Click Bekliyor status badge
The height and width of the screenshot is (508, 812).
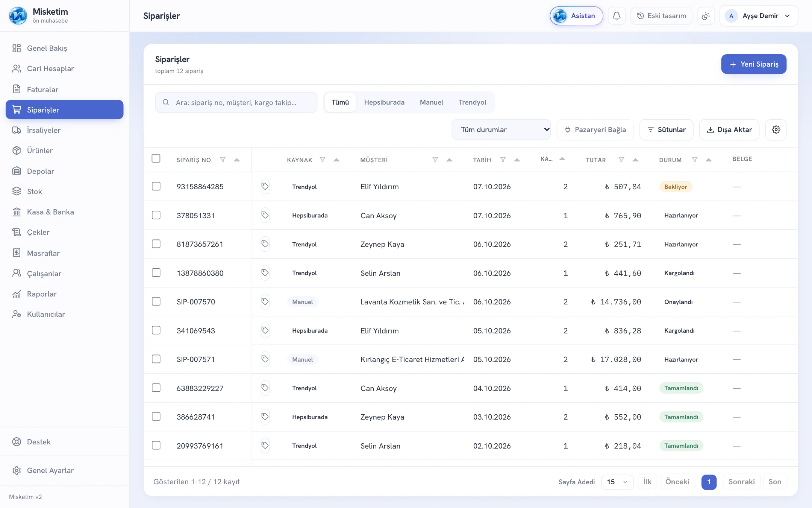tap(676, 187)
